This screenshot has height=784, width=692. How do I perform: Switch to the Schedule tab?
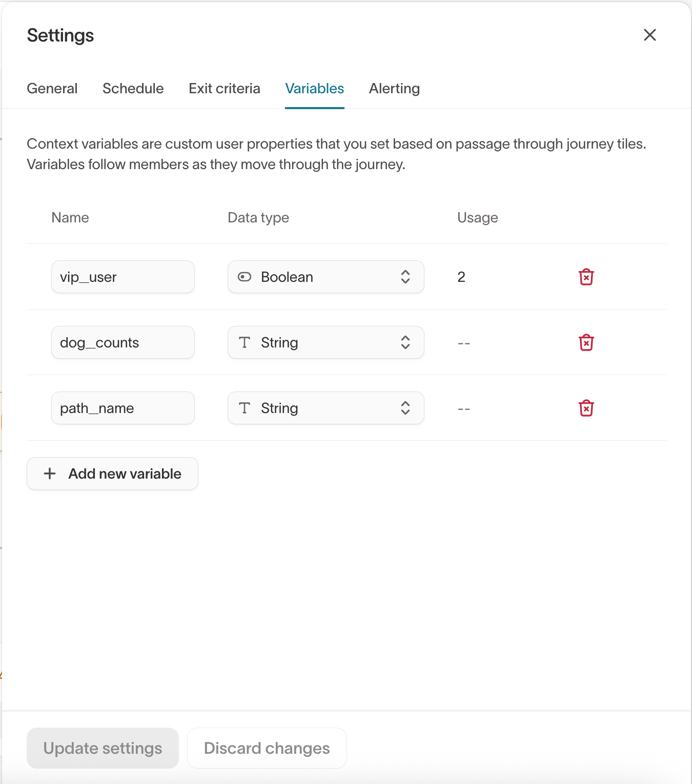[133, 88]
